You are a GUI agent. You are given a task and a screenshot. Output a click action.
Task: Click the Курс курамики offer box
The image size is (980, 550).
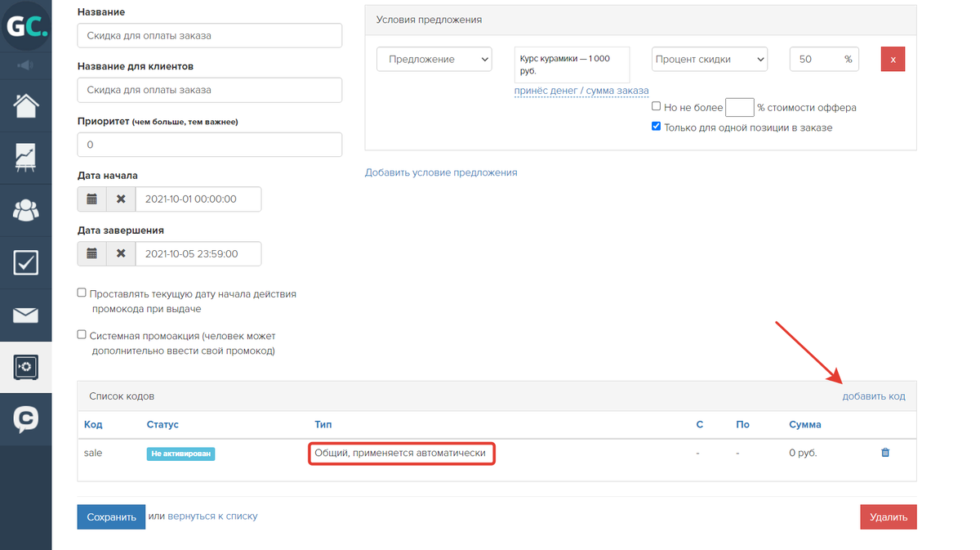click(x=572, y=65)
